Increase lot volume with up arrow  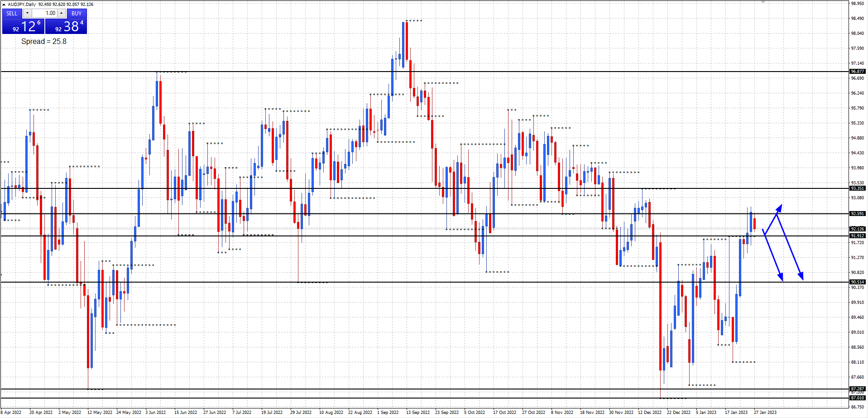[62, 13]
